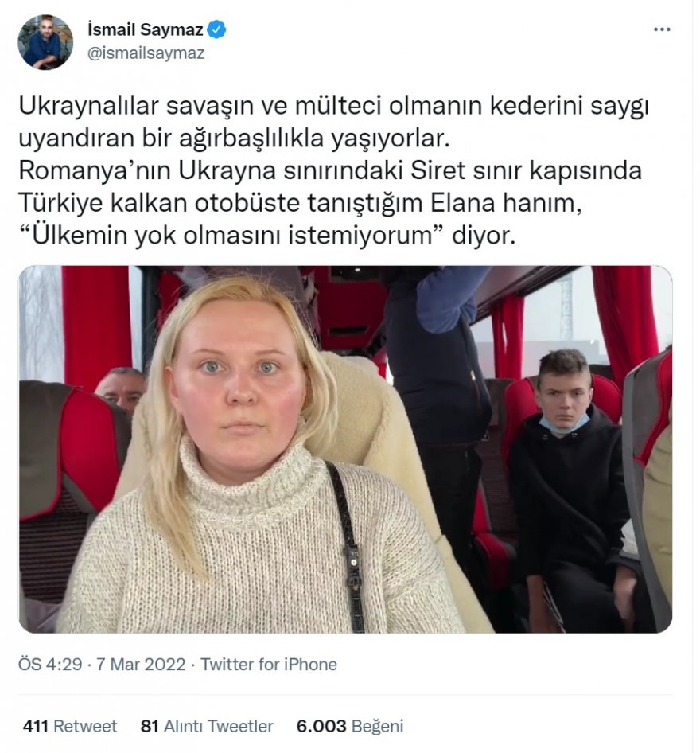
Task: Click the 7 Mar 2022 date
Action: click(x=141, y=665)
